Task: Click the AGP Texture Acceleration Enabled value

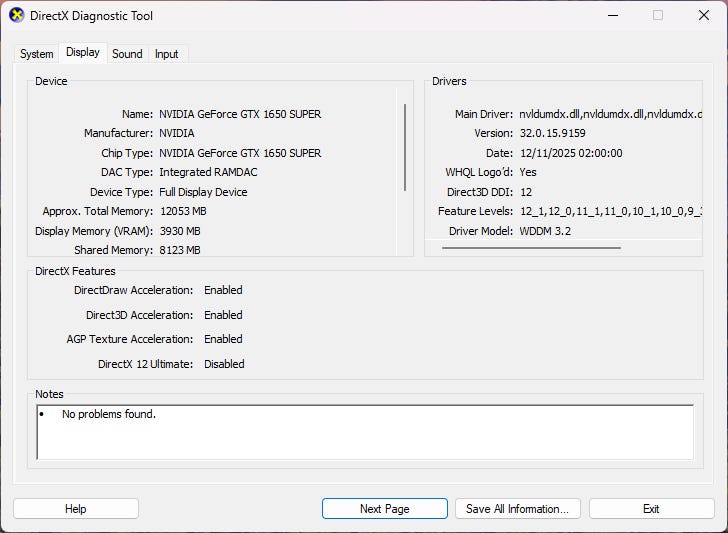Action: click(223, 339)
